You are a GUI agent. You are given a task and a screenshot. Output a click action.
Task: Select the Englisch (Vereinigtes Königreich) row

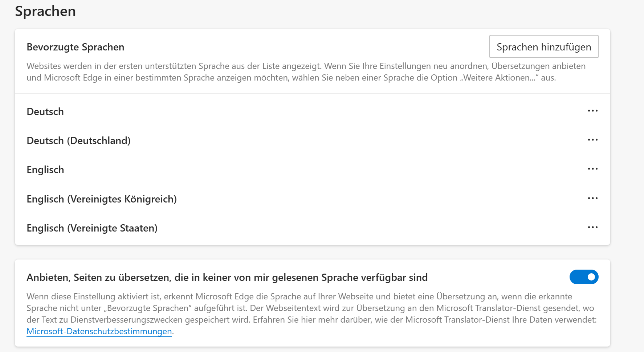click(102, 199)
